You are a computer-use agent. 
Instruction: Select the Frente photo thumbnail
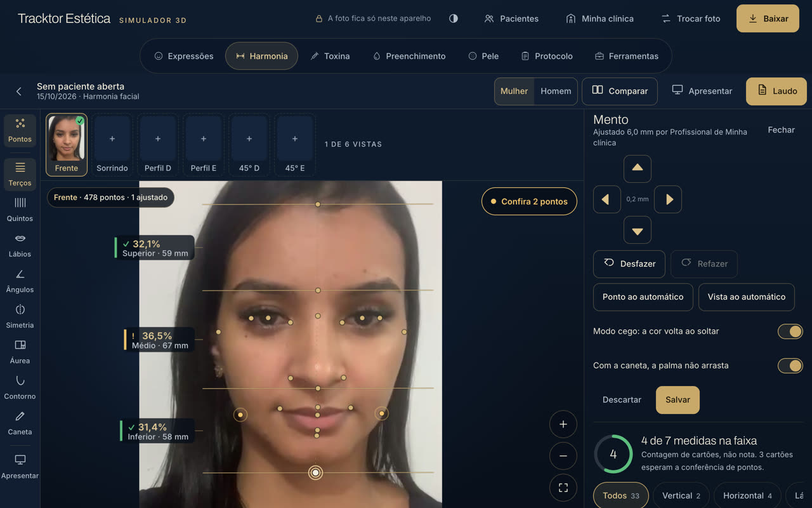pyautogui.click(x=67, y=145)
